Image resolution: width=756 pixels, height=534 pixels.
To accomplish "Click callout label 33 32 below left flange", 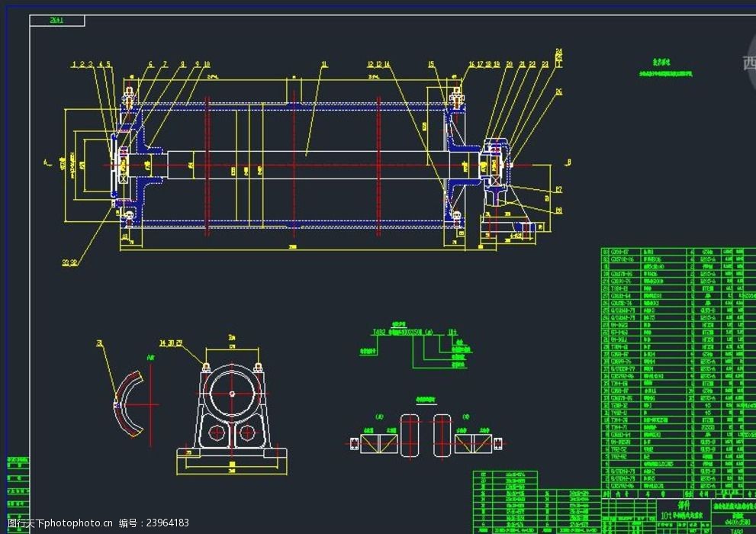I will [x=70, y=262].
